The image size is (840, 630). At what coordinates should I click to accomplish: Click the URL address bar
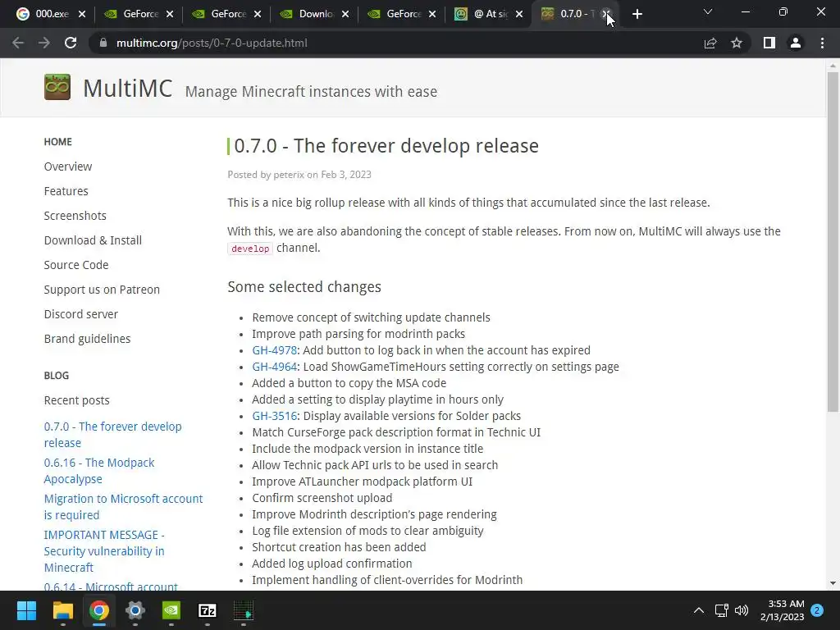coord(396,43)
